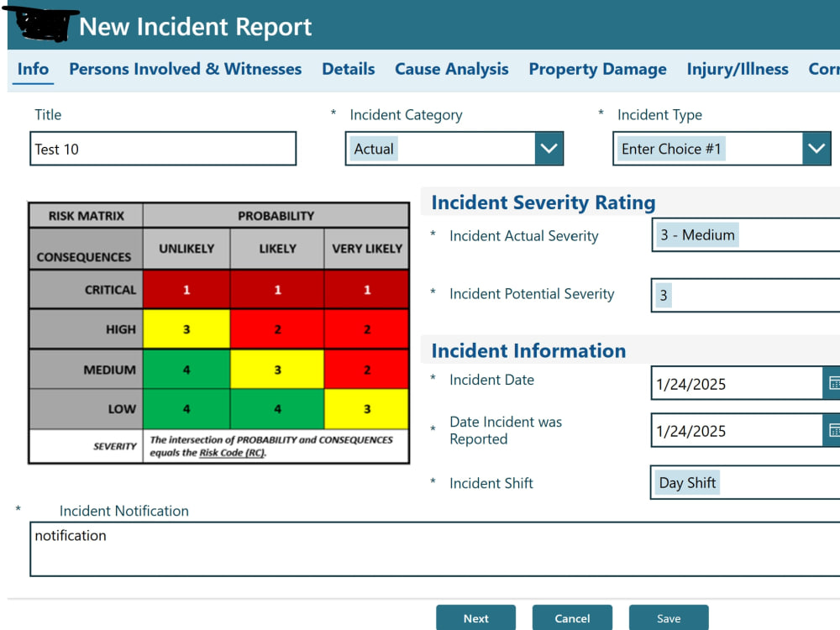Open the Persons Involved & Witnesses tab
This screenshot has height=630, width=840.
186,69
